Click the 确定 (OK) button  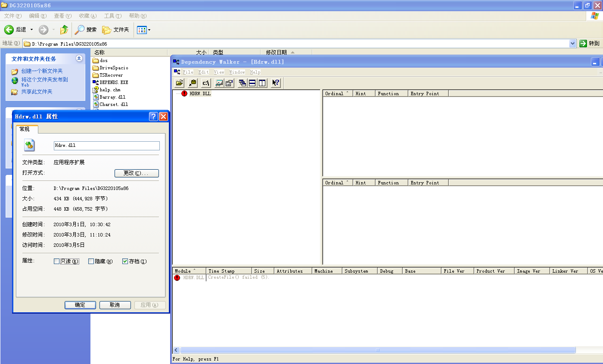coord(80,305)
